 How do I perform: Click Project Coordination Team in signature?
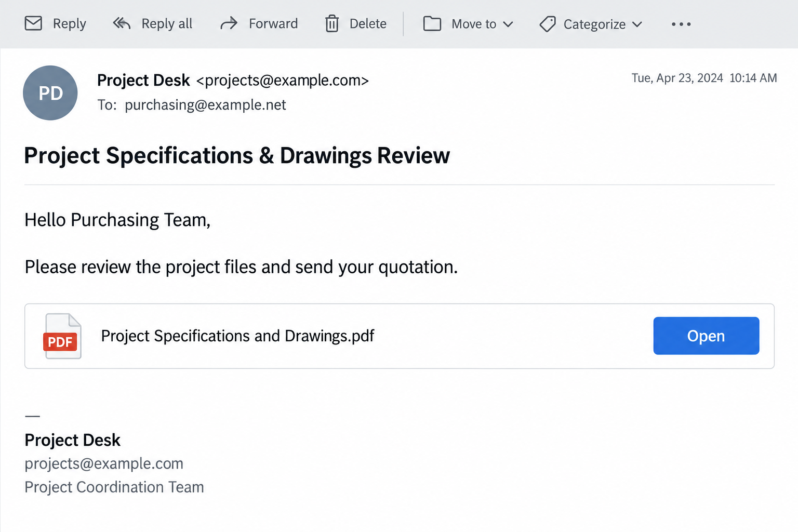pos(114,487)
